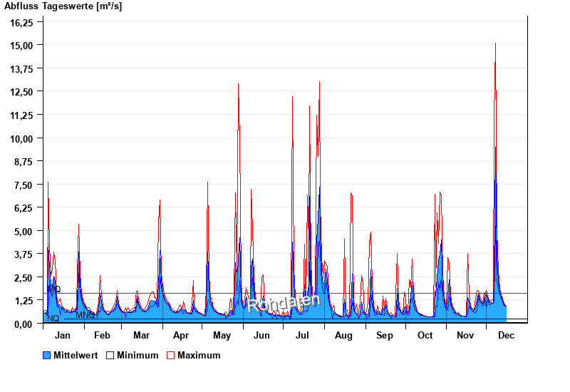
Task: Click the red-outlined Maximum legend swatch
Action: (x=171, y=355)
